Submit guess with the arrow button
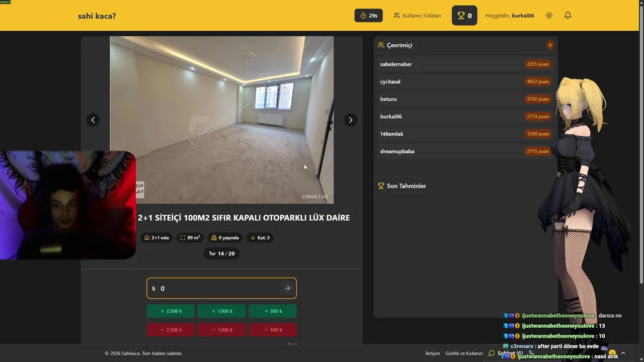This screenshot has height=362, width=644. pyautogui.click(x=287, y=289)
